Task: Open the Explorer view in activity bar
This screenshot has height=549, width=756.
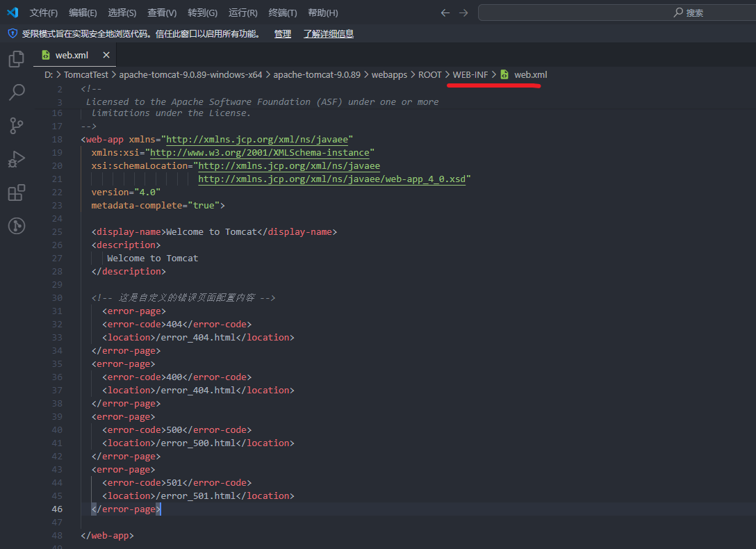Action: tap(17, 59)
